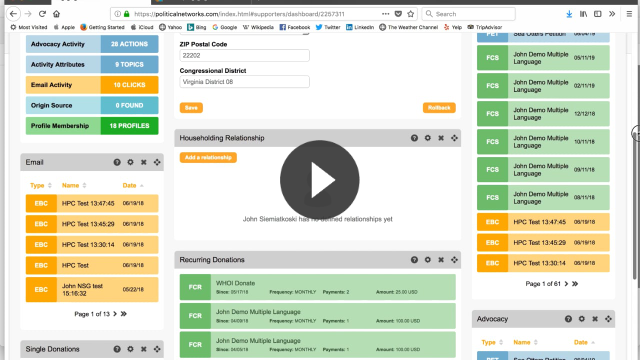Click the Add a relationship button
640x360 pixels.
point(208,158)
